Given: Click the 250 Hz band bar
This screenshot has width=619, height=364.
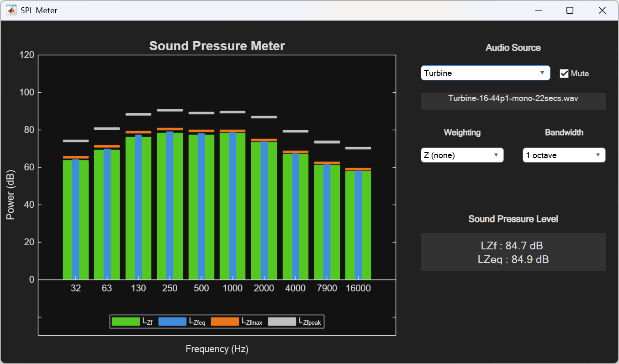Looking at the screenshot, I should (170, 206).
